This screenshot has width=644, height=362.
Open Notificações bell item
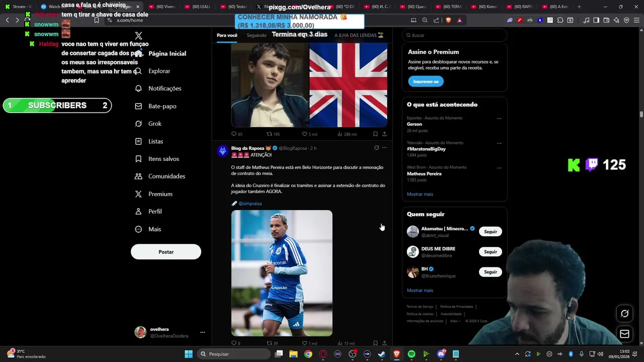[158, 88]
